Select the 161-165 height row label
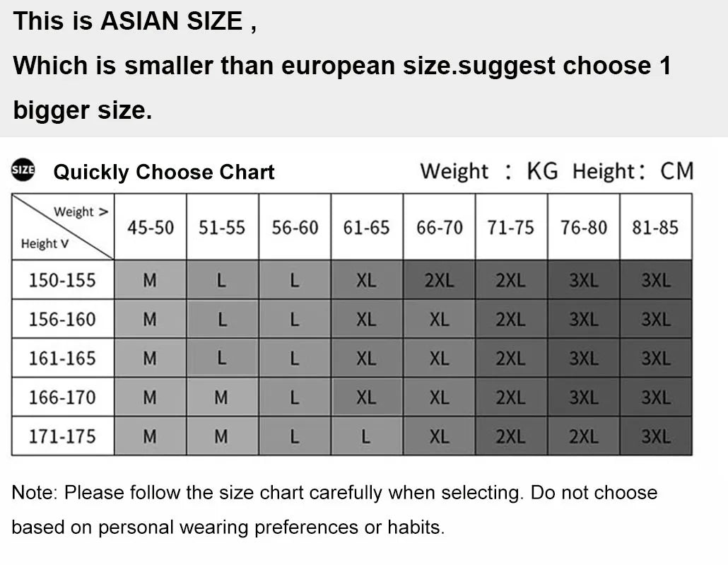This screenshot has width=728, height=565. pos(62,359)
